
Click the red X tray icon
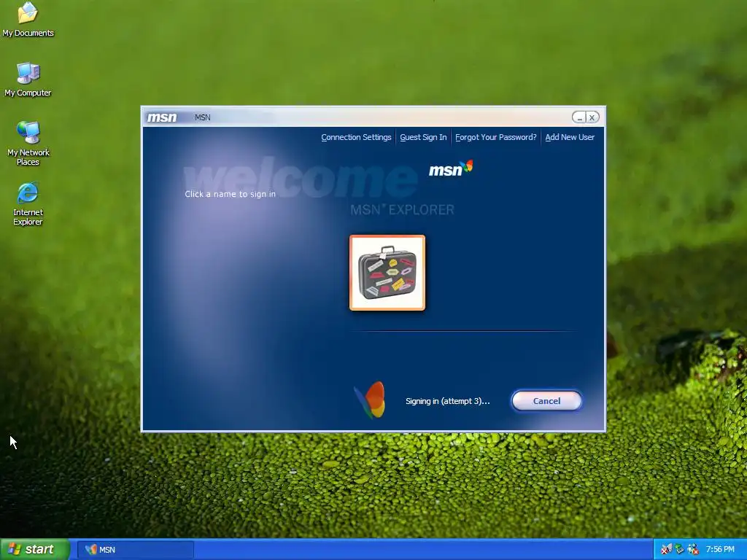pos(667,550)
